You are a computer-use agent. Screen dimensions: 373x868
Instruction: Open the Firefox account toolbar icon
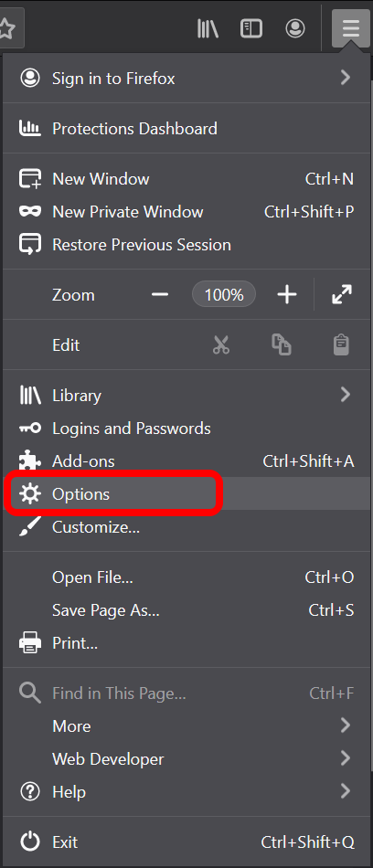(x=295, y=28)
